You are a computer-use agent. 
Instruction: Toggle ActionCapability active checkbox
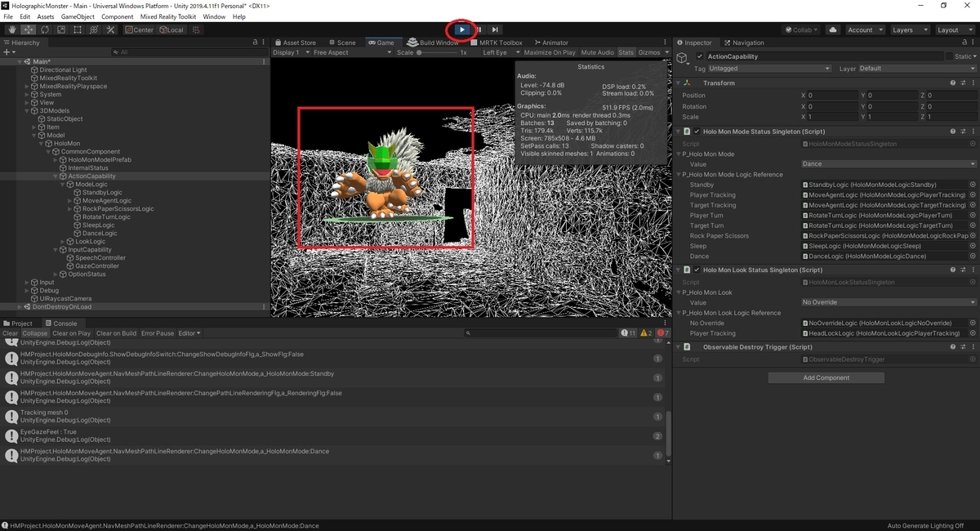click(x=700, y=56)
